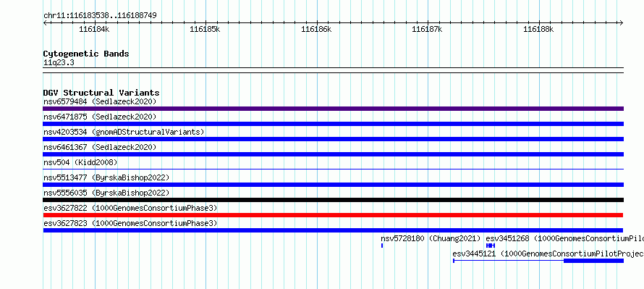Open esv3627822 (1000GenomesConsortiumPhase3) label

pyautogui.click(x=130, y=208)
